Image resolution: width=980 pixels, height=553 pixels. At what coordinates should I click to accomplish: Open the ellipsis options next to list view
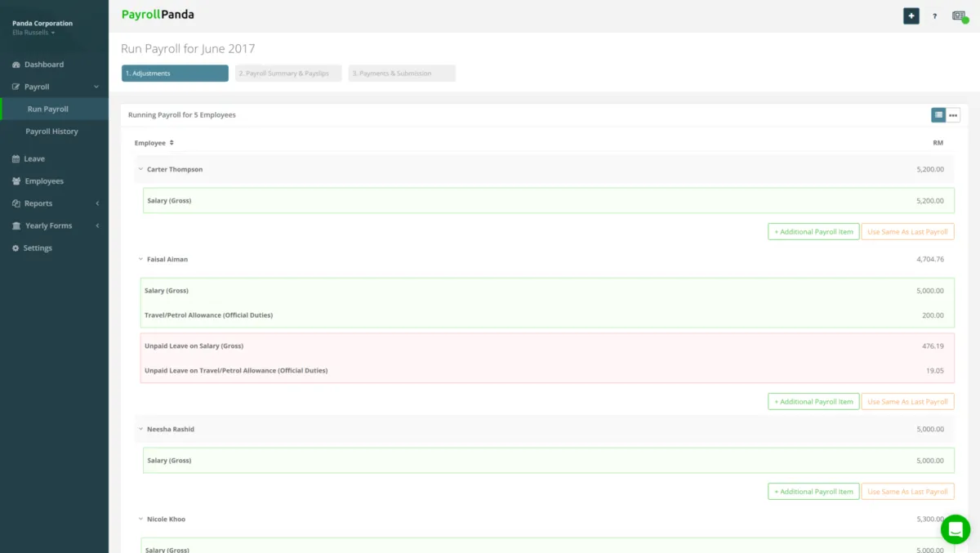[953, 114]
